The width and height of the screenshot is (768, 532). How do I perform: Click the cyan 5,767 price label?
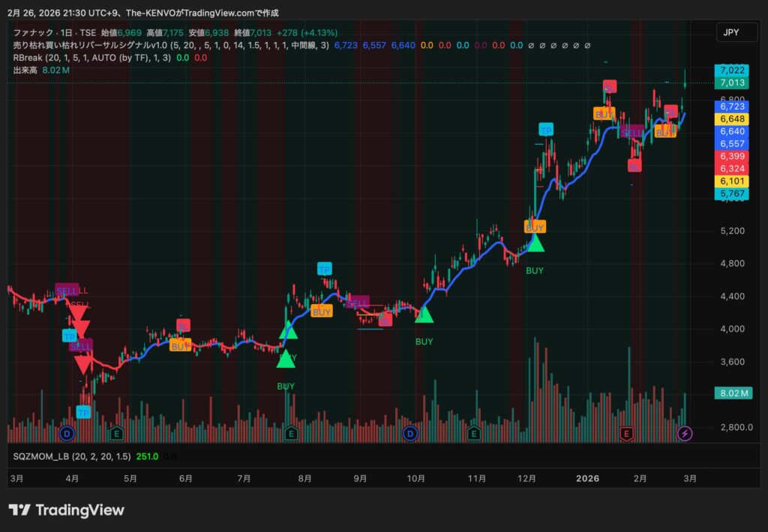[732, 193]
